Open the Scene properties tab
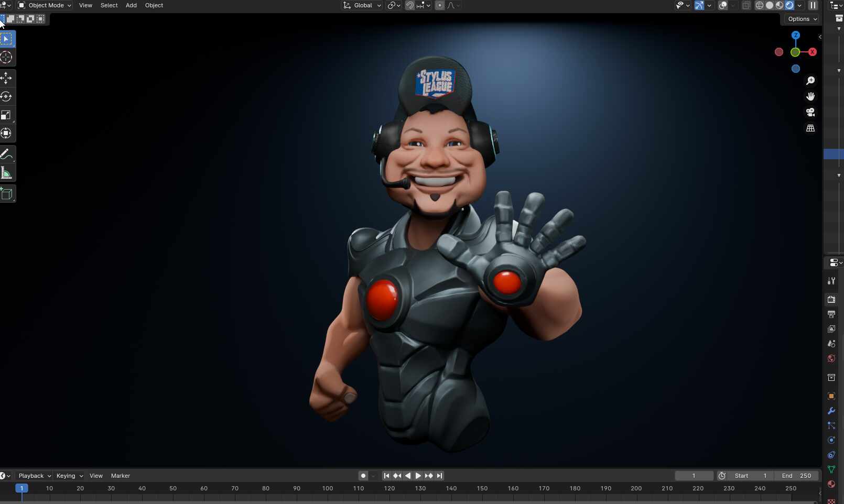Viewport: 844px width, 504px height. tap(831, 344)
